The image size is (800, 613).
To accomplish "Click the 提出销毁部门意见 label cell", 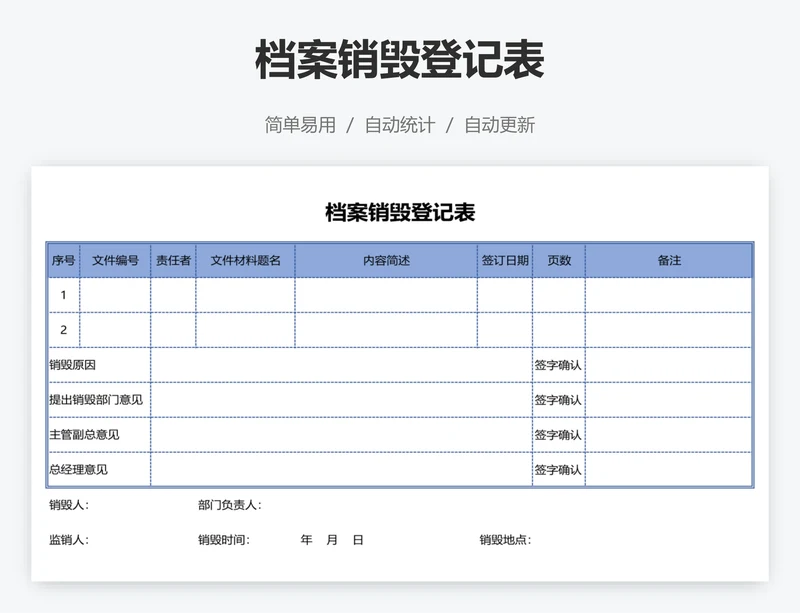I will (99, 400).
